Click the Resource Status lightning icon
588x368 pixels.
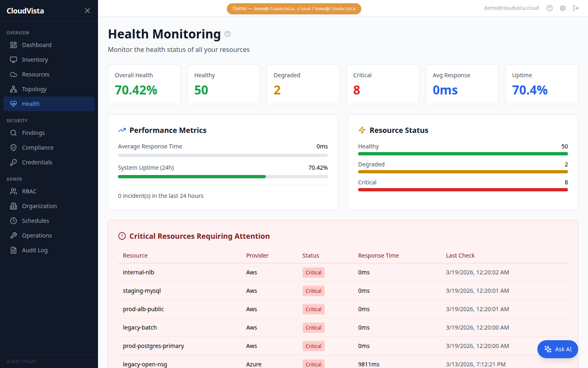click(x=362, y=130)
